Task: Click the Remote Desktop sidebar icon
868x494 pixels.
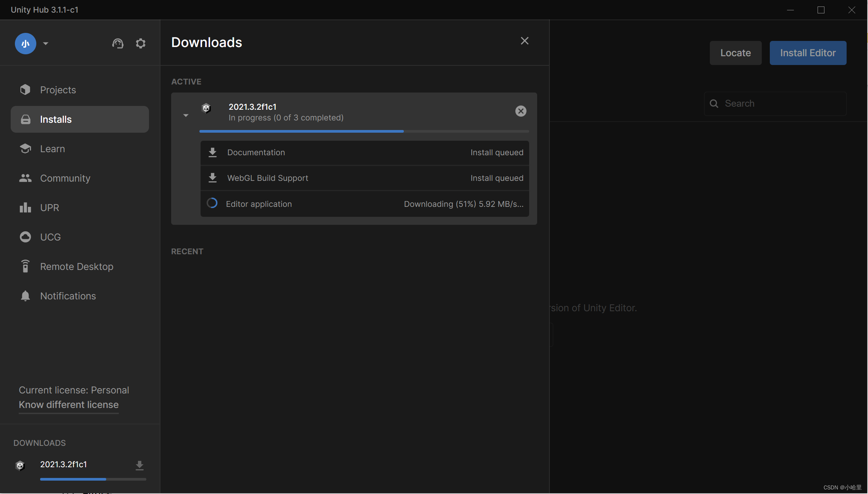Action: coord(24,266)
